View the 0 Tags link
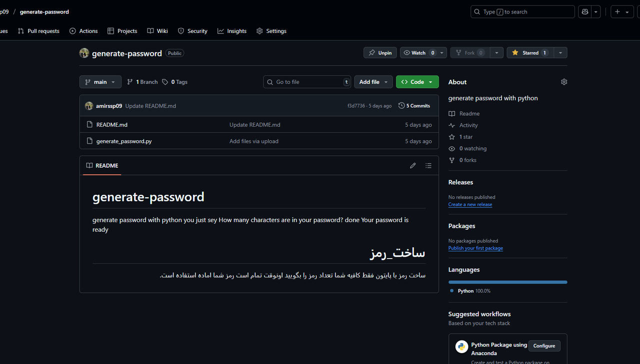This screenshot has height=364, width=640. (175, 82)
